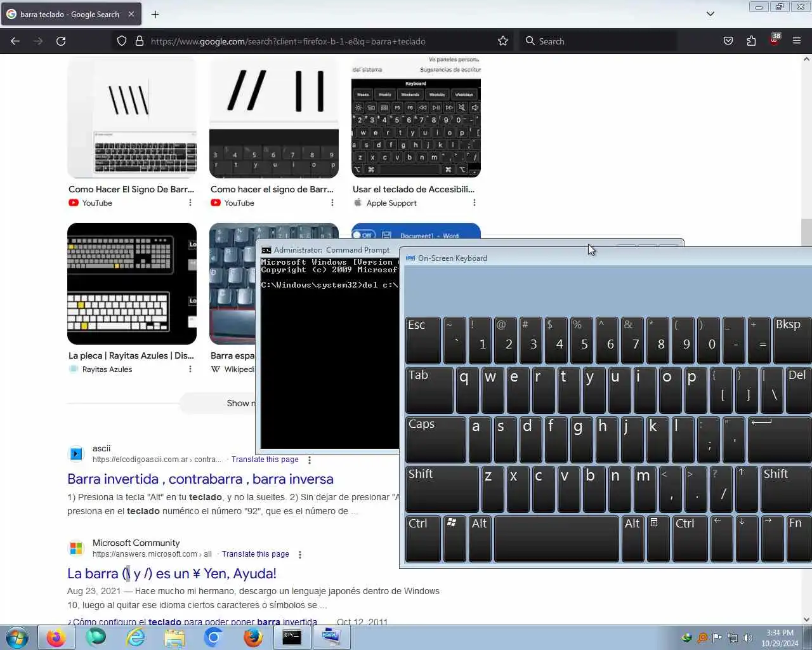This screenshot has height=650, width=812.
Task: Translate the ascii result page
Action: tap(265, 460)
